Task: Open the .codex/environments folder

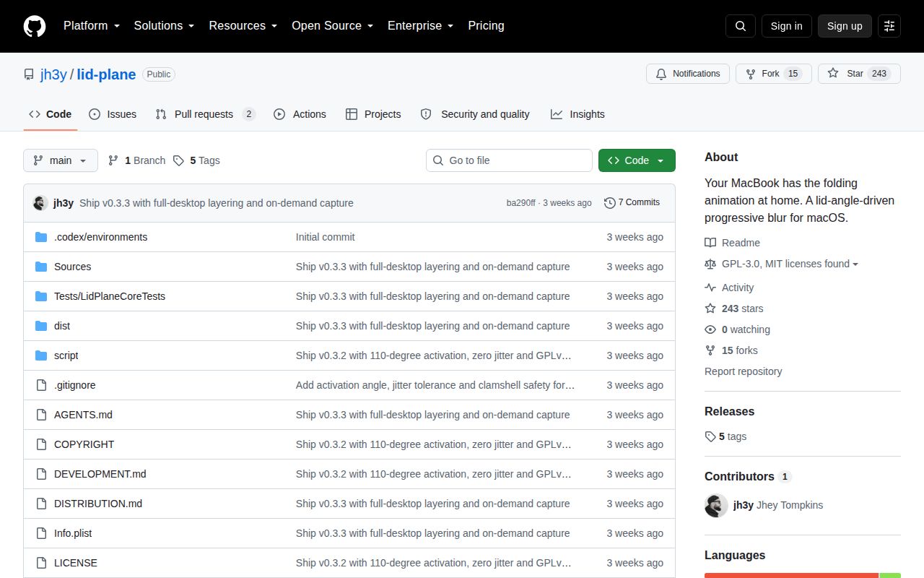Action: coord(100,237)
